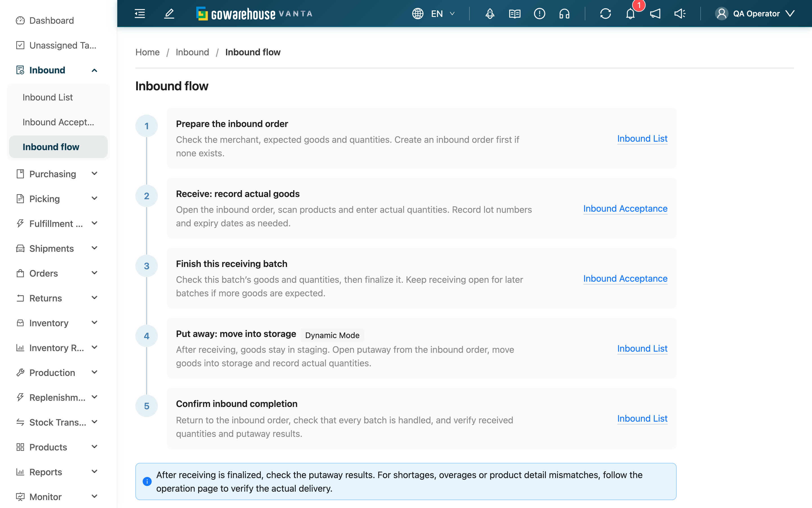Open Inbound Acceptance link for Finish batch step
Image resolution: width=812 pixels, height=508 pixels.
tap(625, 279)
